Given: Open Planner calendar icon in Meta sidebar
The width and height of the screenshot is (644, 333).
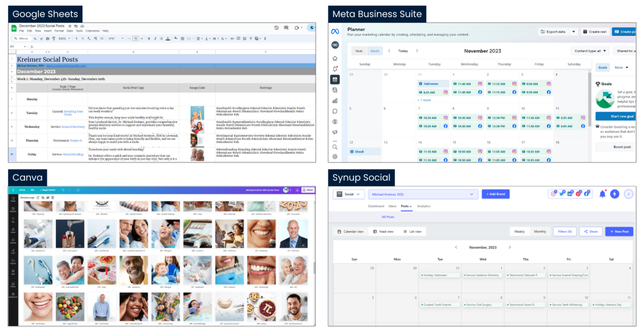Looking at the screenshot, I should (x=335, y=79).
